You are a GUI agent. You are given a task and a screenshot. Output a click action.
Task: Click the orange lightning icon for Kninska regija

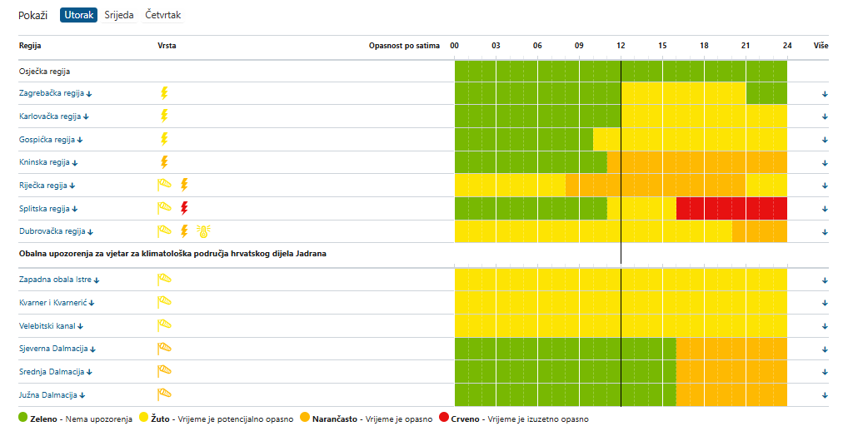pyautogui.click(x=164, y=162)
